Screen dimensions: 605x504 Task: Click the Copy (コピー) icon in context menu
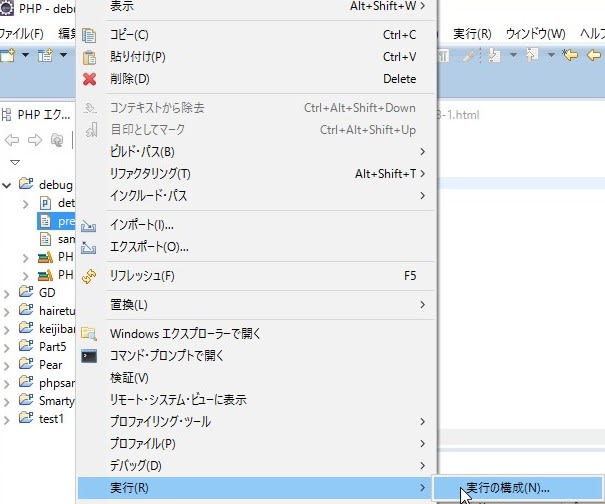[90, 35]
